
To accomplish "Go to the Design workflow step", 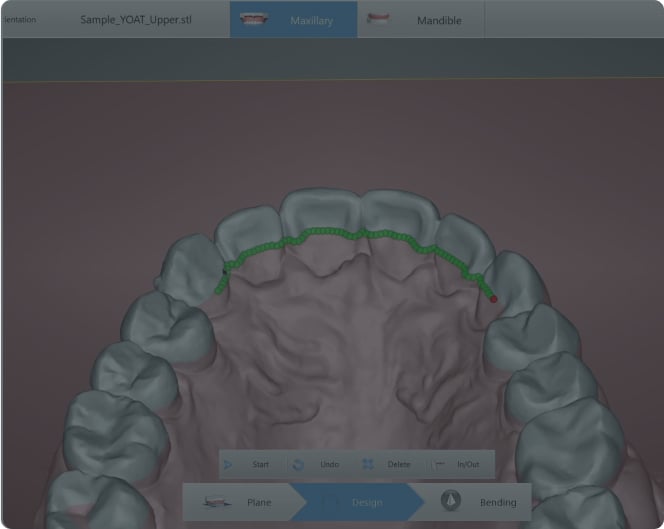I will pos(366,502).
